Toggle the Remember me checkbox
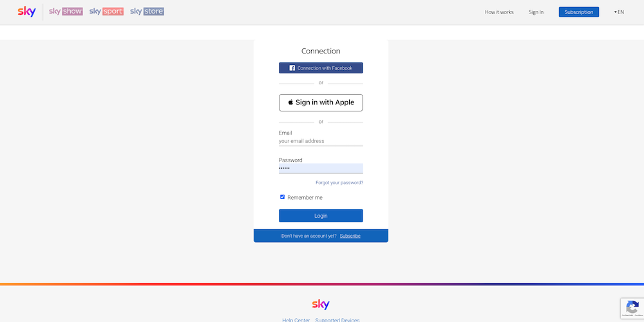 tap(282, 197)
